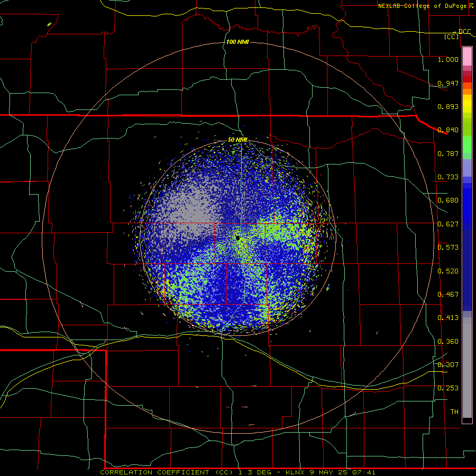Click the CORRELATION COEFFICIENT (CC) caption text

(x=167, y=472)
